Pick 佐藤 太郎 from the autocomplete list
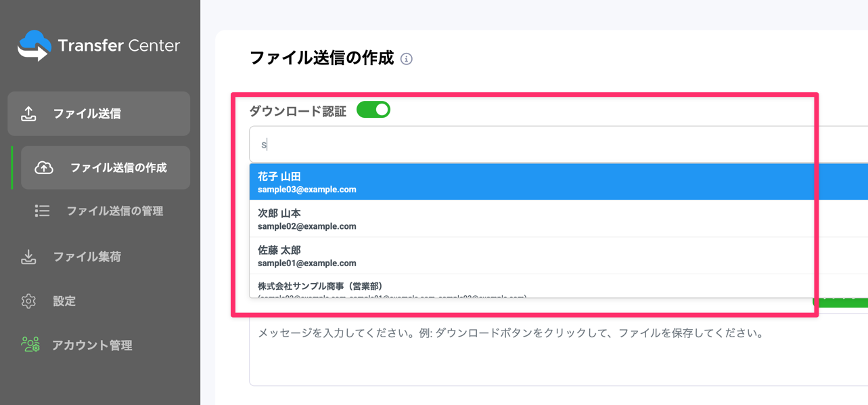The image size is (868, 405). click(x=474, y=257)
